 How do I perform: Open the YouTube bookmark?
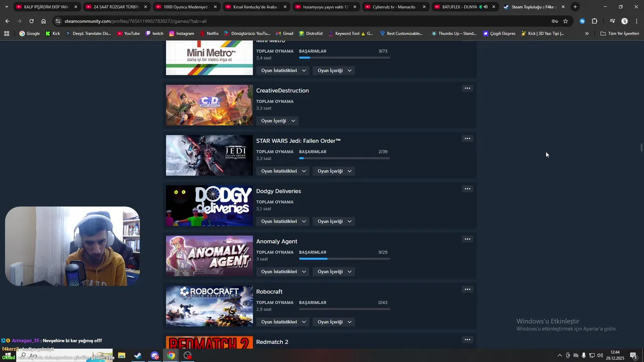tap(128, 34)
